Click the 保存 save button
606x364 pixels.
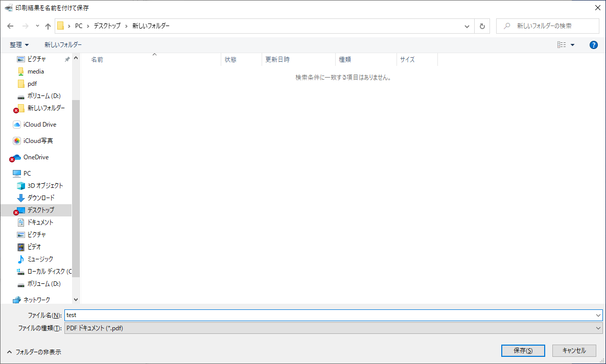pyautogui.click(x=523, y=351)
